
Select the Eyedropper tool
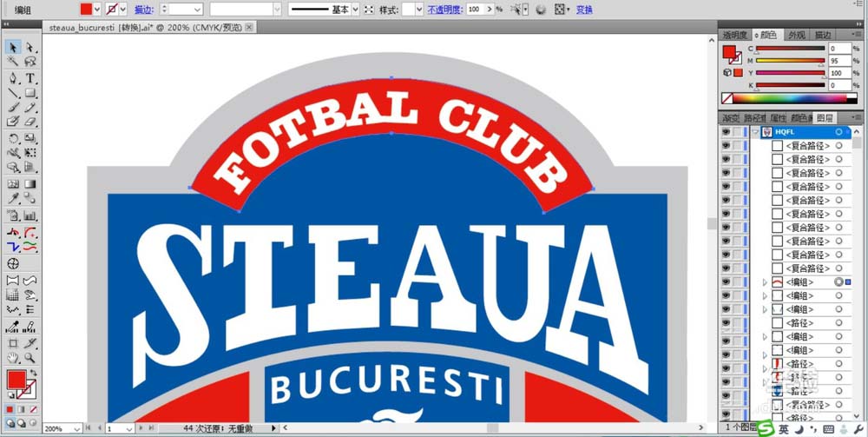click(13, 198)
